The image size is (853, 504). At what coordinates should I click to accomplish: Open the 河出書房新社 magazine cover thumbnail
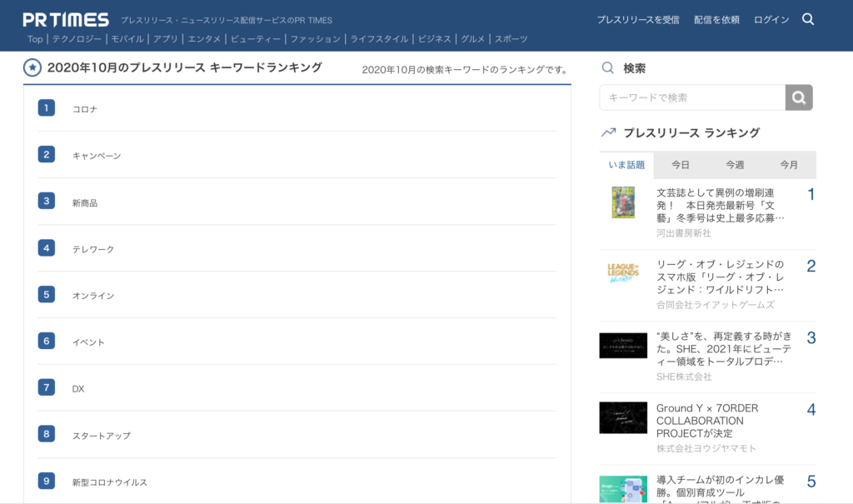pos(622,202)
